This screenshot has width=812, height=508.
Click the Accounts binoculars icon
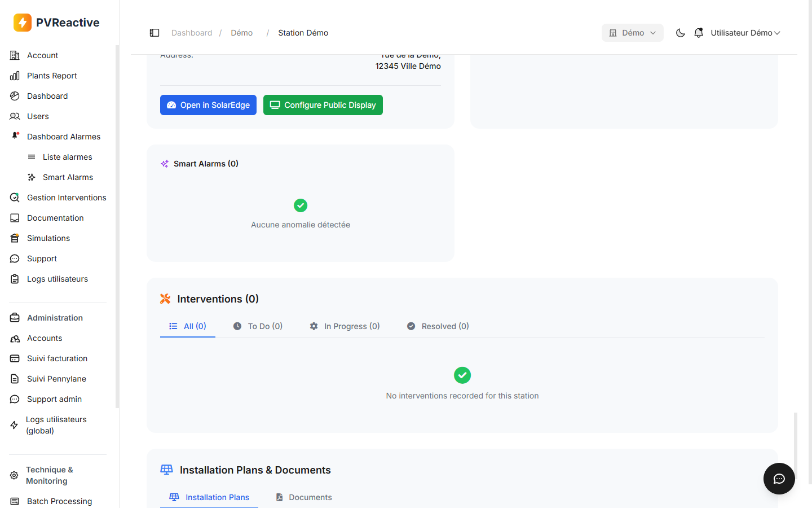[x=15, y=338]
